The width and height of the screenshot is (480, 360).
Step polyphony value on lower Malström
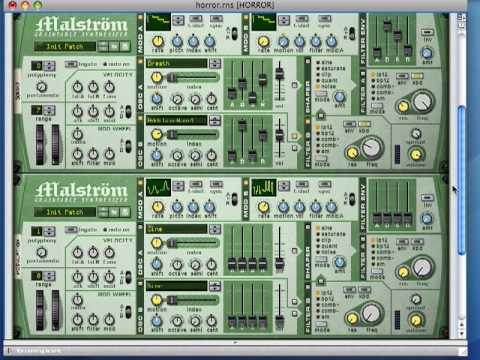click(x=50, y=231)
